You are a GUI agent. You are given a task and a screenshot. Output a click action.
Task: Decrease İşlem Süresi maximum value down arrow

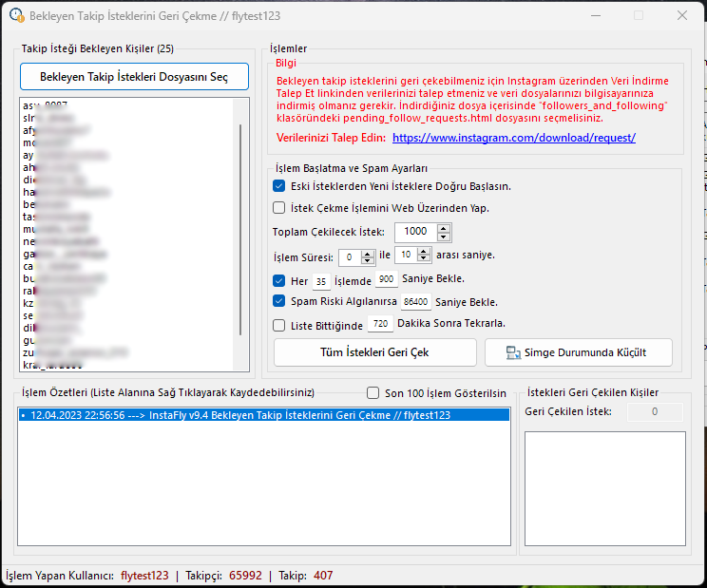click(424, 258)
